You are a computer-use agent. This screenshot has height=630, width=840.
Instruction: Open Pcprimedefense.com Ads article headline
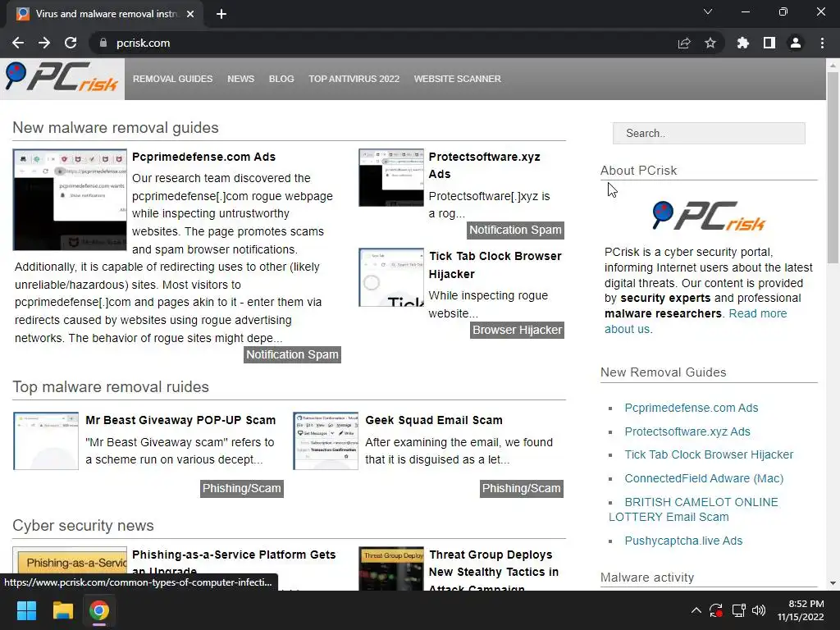[203, 157]
